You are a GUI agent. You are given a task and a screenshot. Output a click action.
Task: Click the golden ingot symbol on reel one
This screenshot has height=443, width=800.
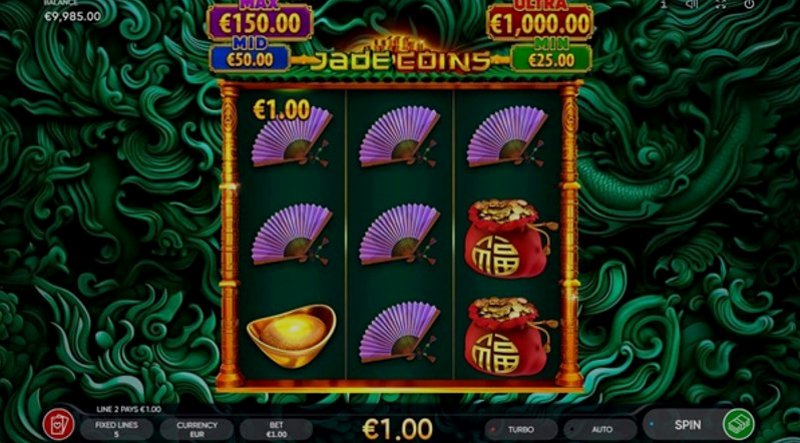pyautogui.click(x=291, y=335)
